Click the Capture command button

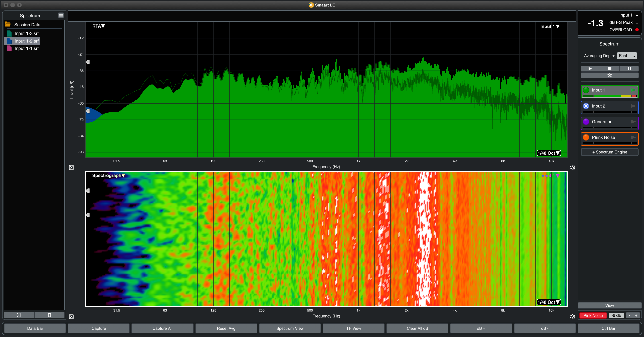pyautogui.click(x=99, y=328)
